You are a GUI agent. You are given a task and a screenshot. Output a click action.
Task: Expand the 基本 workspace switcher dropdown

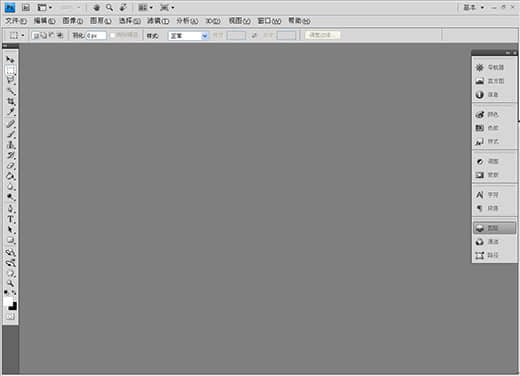click(474, 7)
